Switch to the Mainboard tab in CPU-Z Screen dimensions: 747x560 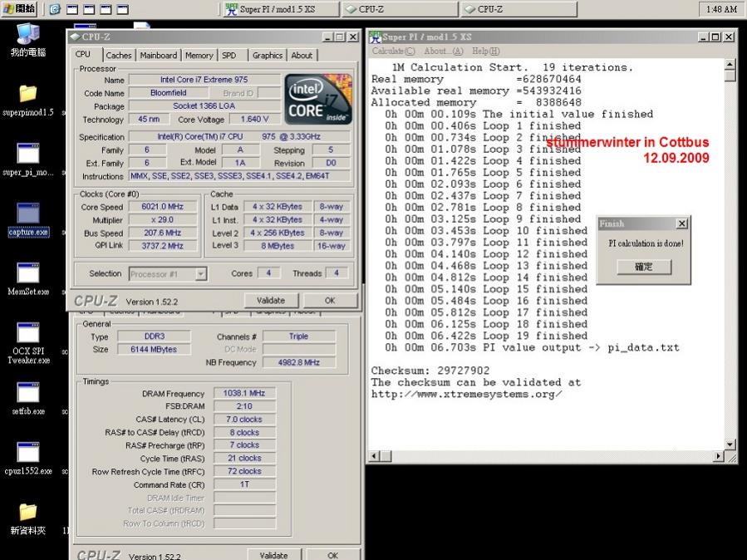click(158, 55)
